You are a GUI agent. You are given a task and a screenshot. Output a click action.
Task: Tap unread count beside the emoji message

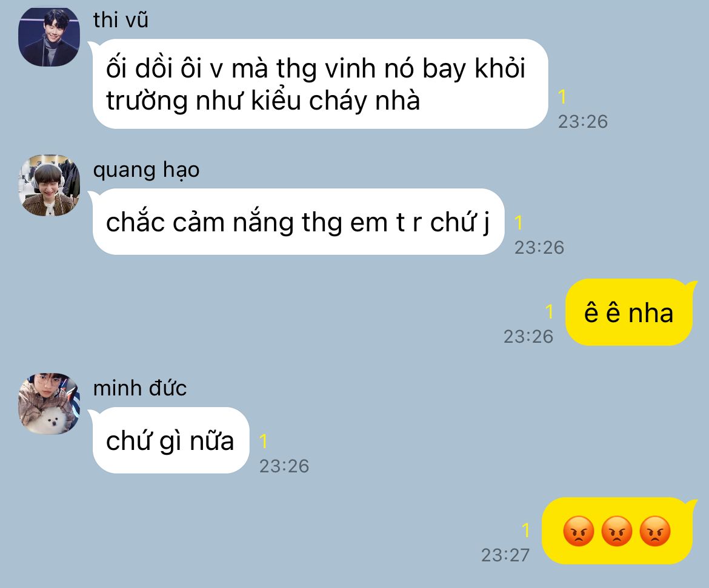(525, 530)
